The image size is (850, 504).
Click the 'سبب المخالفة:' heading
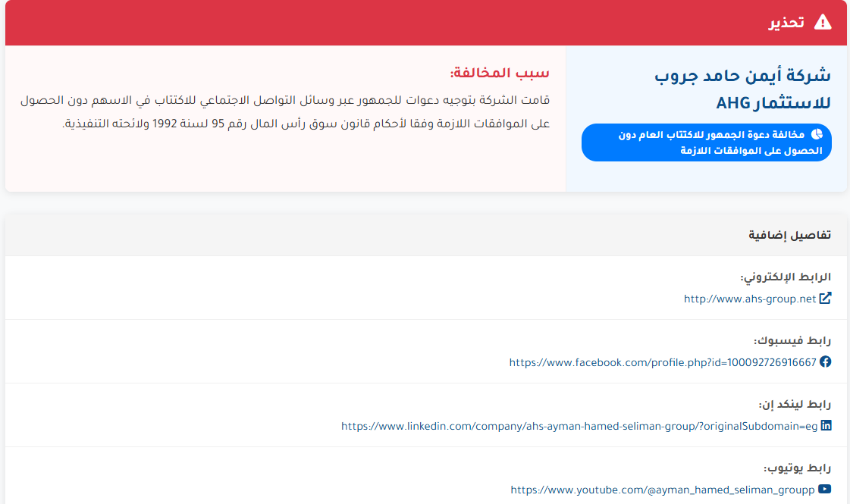[499, 73]
